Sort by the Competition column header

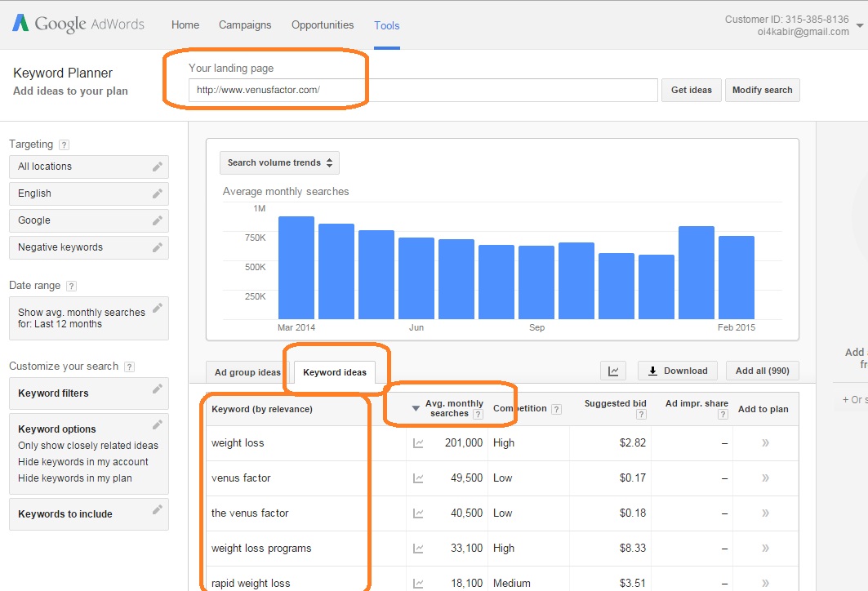point(520,408)
